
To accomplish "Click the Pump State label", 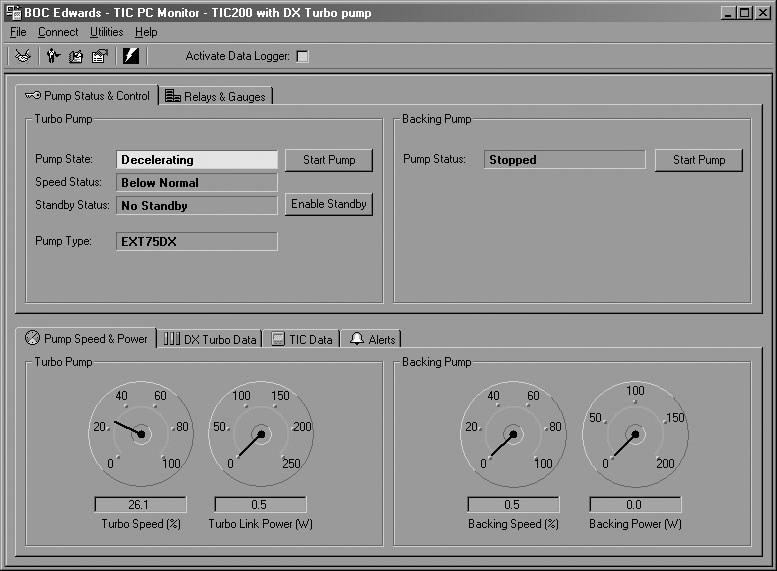I will pos(64,159).
